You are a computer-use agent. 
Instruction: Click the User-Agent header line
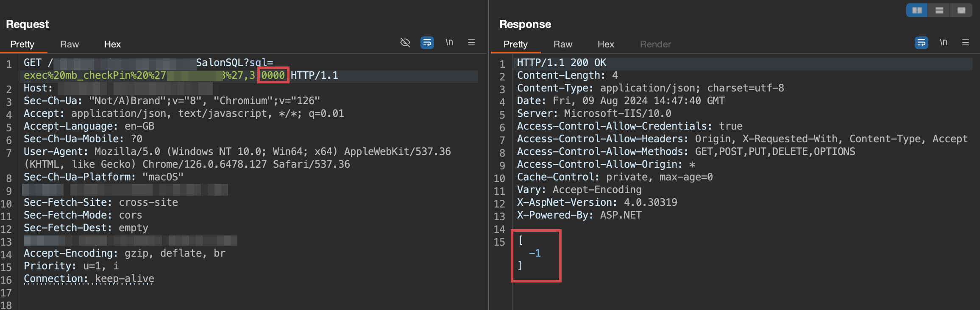[237, 158]
